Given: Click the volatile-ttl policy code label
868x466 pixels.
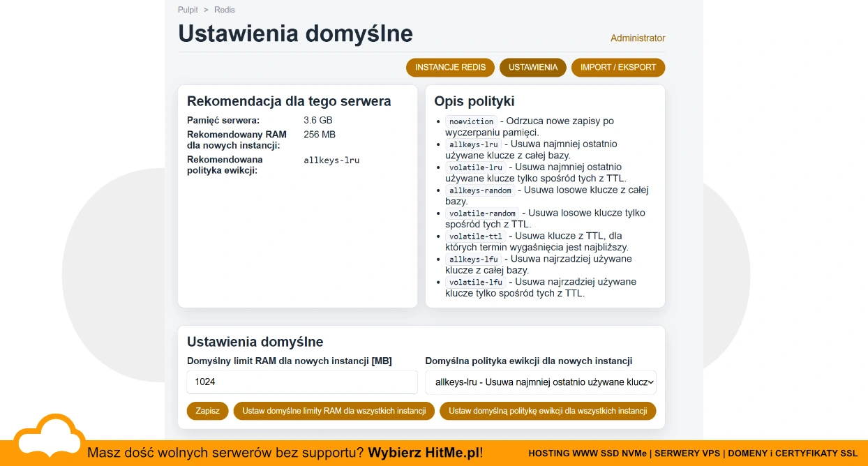Looking at the screenshot, I should pyautogui.click(x=476, y=236).
